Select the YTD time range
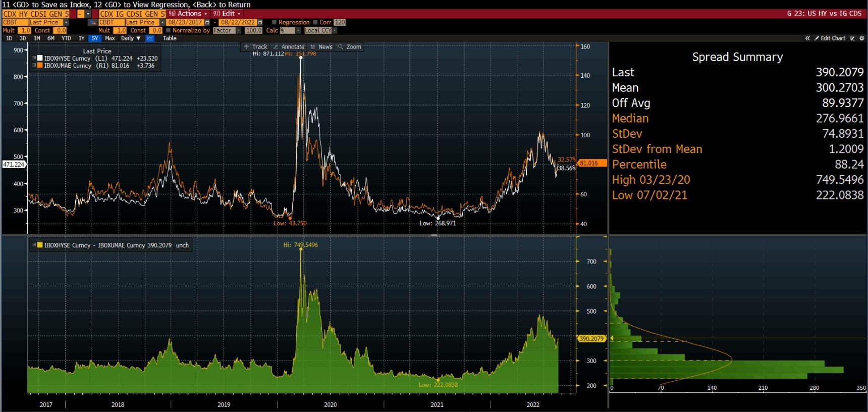 [x=66, y=38]
